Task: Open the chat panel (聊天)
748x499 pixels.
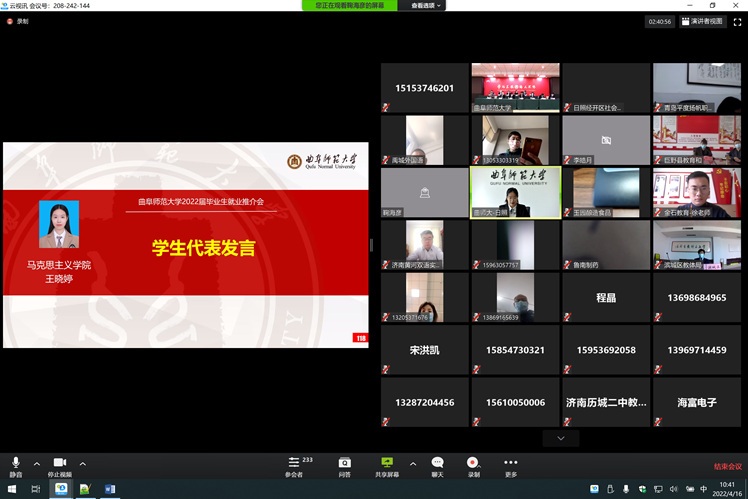Action: click(x=437, y=466)
